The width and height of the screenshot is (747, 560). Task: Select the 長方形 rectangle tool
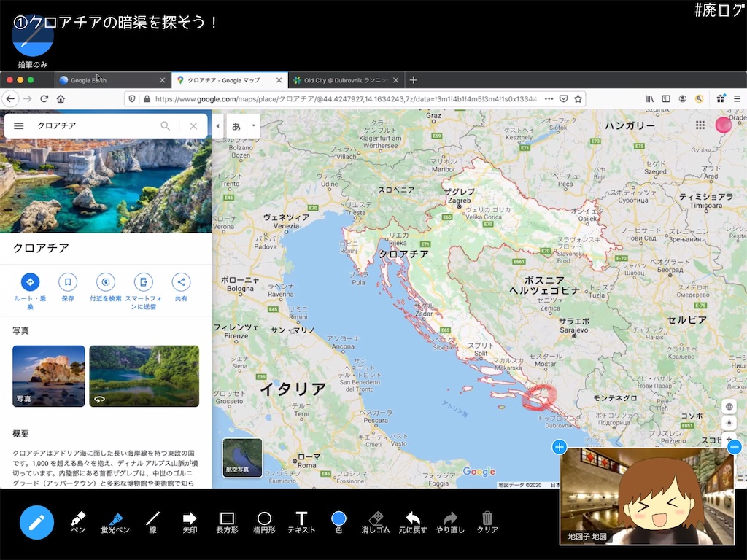[x=227, y=522]
